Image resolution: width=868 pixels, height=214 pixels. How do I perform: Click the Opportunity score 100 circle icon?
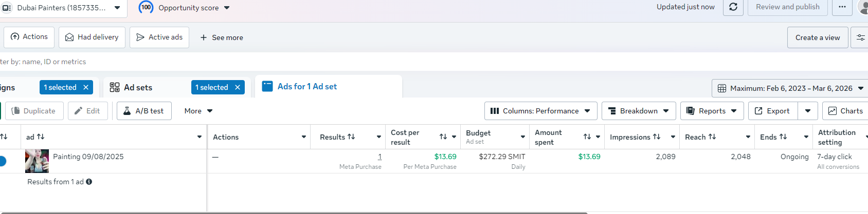[x=146, y=8]
